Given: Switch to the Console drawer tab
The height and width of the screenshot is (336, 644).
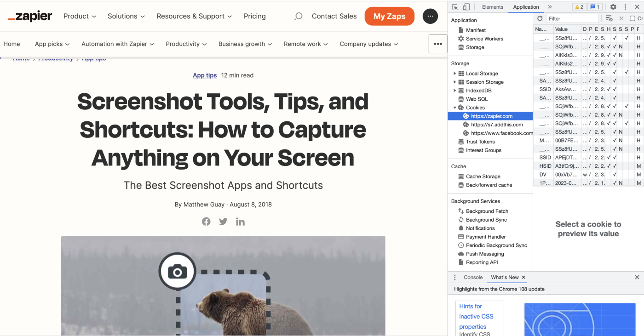Looking at the screenshot, I should [473, 277].
